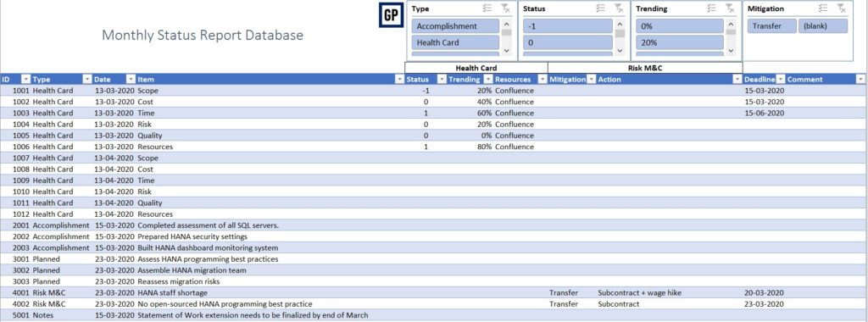The height and width of the screenshot is (322, 868).
Task: Open the Deadline column filter dropdown
Action: tap(781, 79)
